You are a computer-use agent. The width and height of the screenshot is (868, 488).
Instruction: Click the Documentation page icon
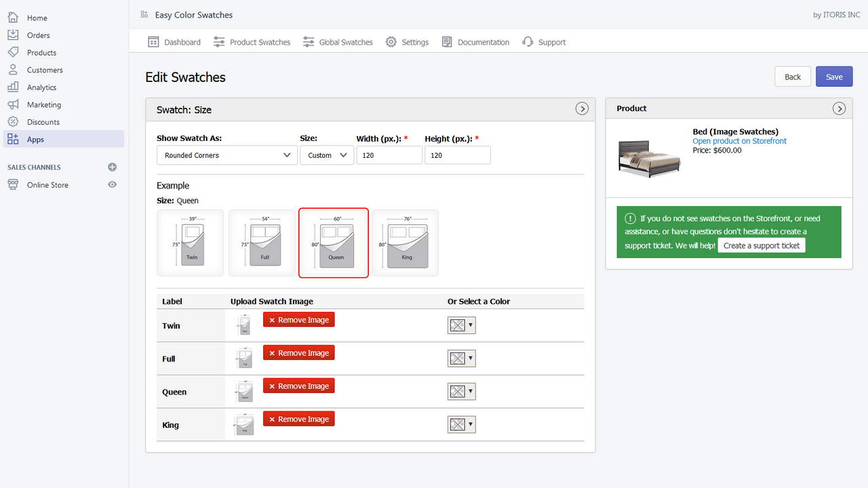point(447,42)
